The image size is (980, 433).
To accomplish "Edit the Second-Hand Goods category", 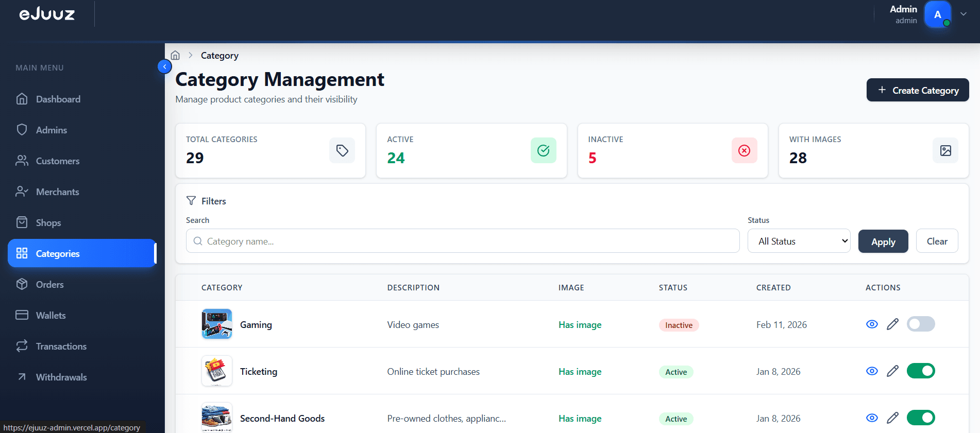I will pos(892,418).
